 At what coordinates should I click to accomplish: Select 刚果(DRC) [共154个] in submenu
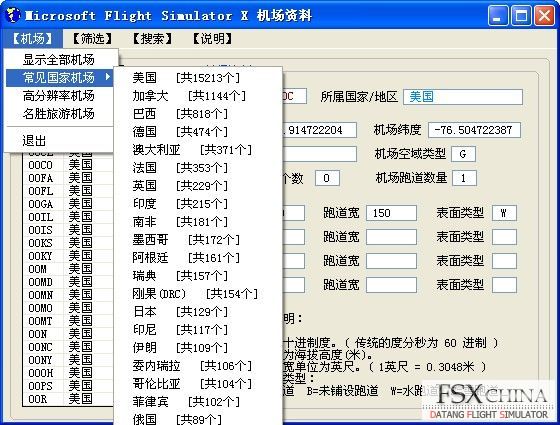[198, 294]
